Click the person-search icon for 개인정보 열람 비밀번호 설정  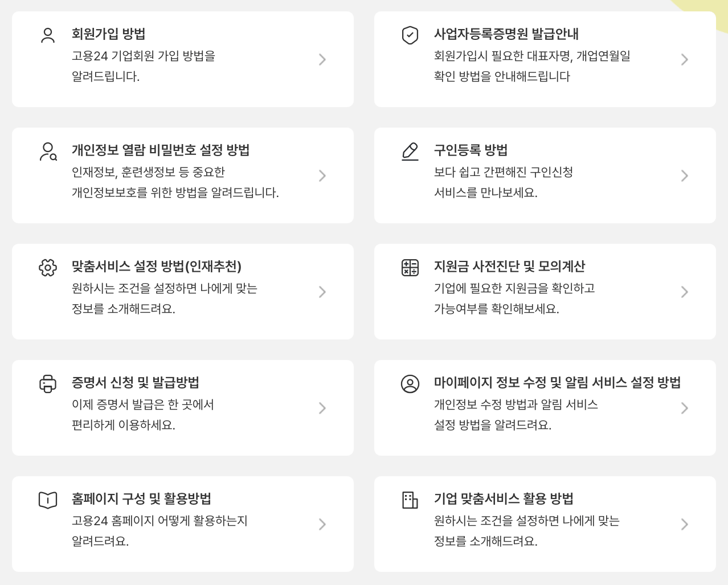pyautogui.click(x=46, y=152)
